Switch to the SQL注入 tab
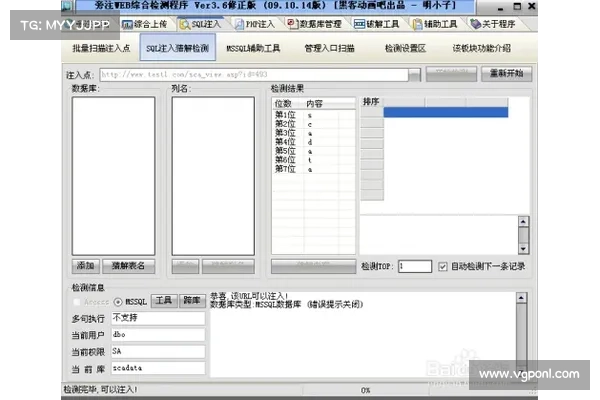The height and width of the screenshot is (400, 600). [201, 24]
